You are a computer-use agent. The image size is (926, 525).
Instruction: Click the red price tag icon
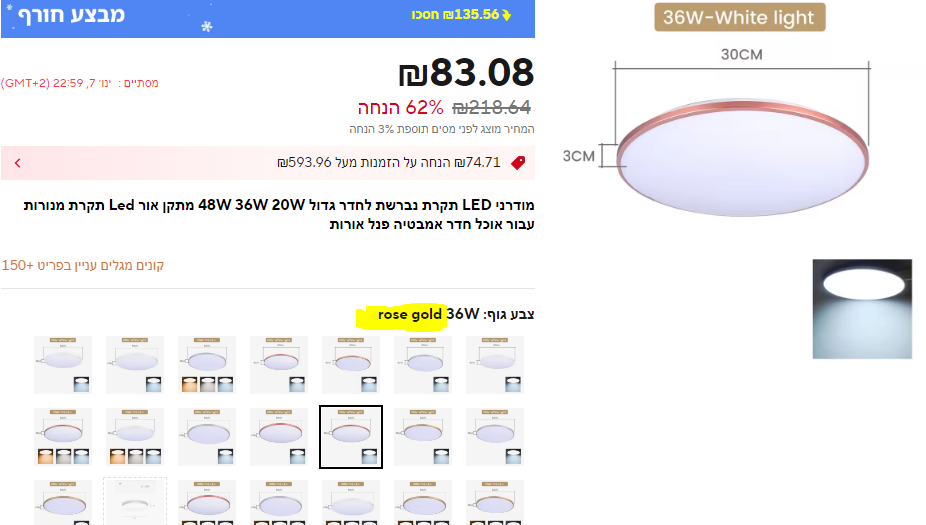pyautogui.click(x=517, y=163)
